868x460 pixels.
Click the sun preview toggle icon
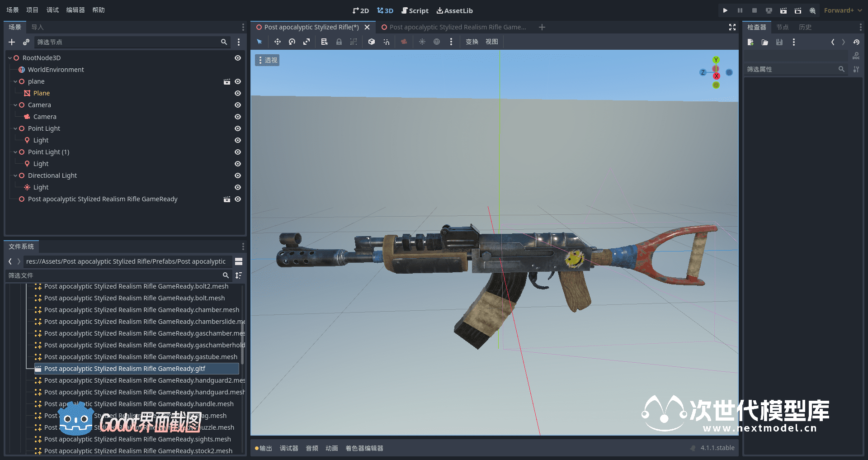point(422,42)
